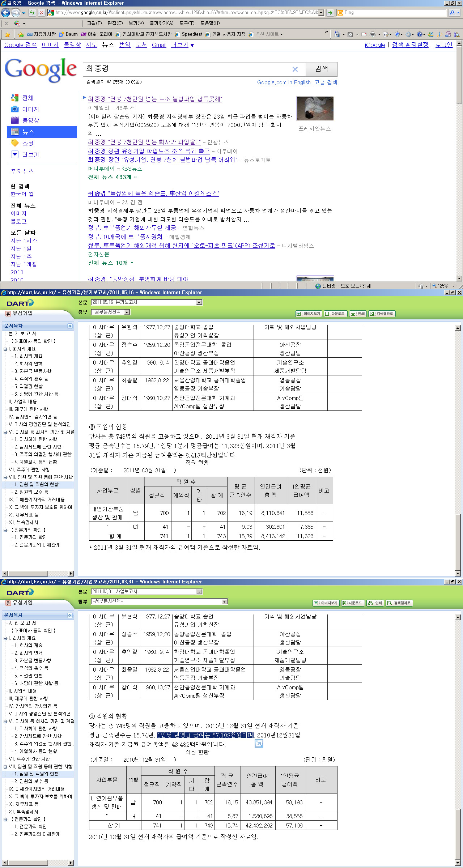Open the 본문 2011.05.16 분기보고서 dropdown
The width and height of the screenshot is (463, 868).
[x=199, y=302]
